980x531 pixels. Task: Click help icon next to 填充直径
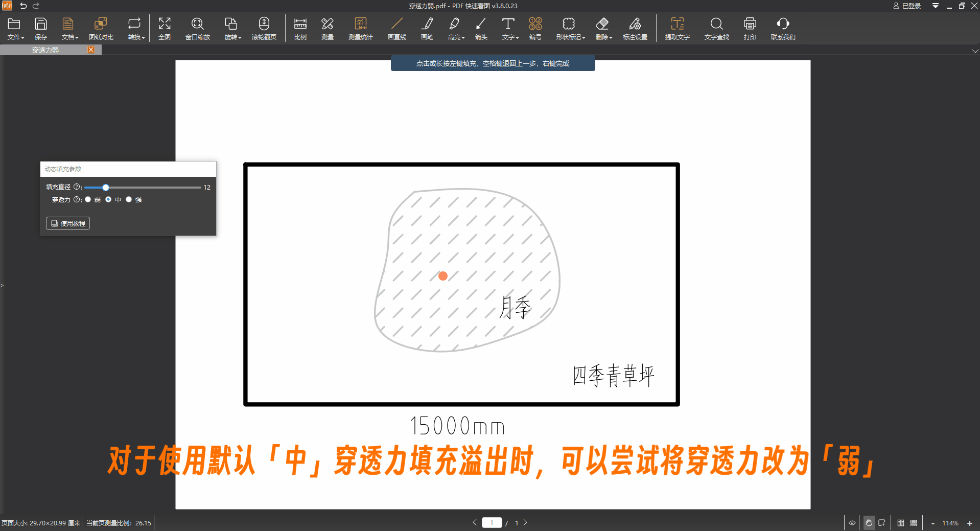77,187
